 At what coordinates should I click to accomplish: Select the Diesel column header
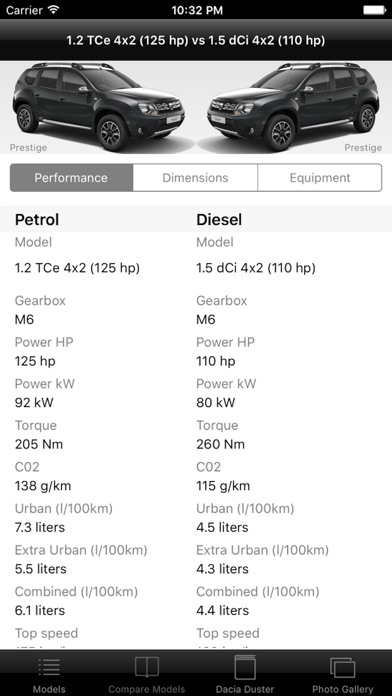[219, 219]
